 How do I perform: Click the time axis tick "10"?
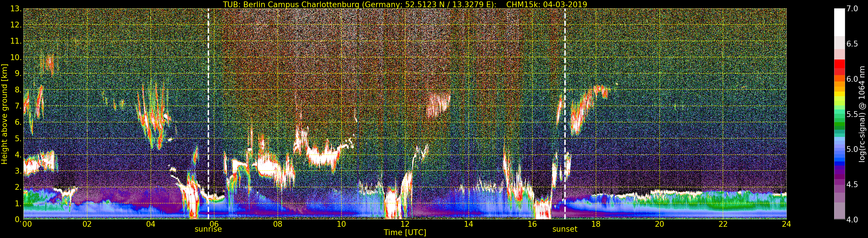(341, 224)
